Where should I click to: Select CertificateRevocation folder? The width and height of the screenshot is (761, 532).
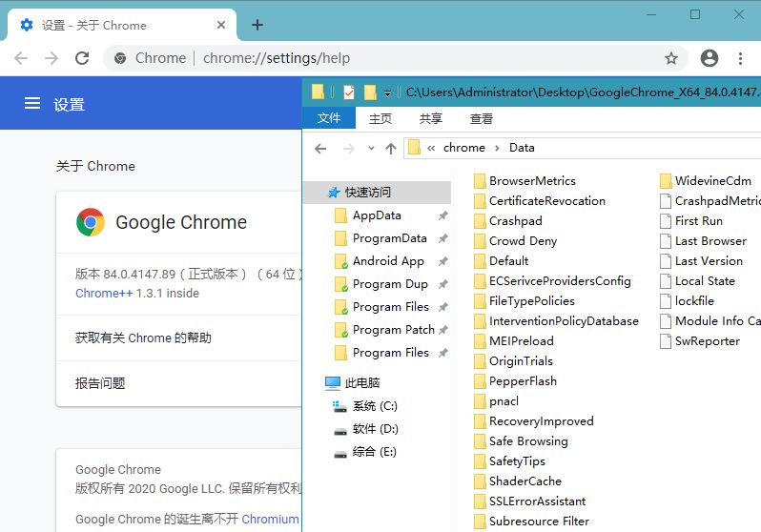pyautogui.click(x=539, y=200)
